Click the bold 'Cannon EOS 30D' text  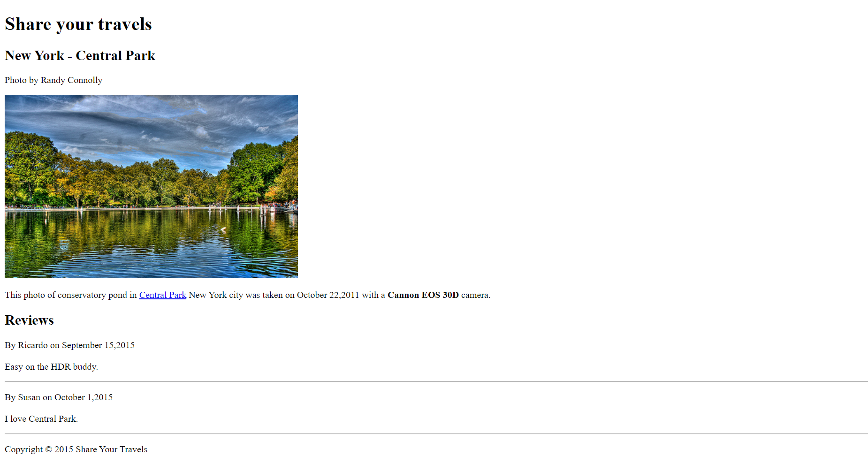(423, 295)
